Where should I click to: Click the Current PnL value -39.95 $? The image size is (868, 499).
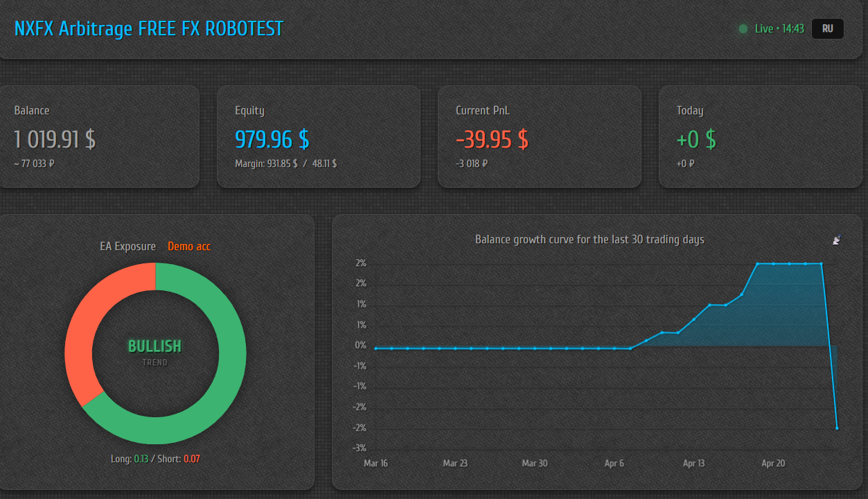492,139
